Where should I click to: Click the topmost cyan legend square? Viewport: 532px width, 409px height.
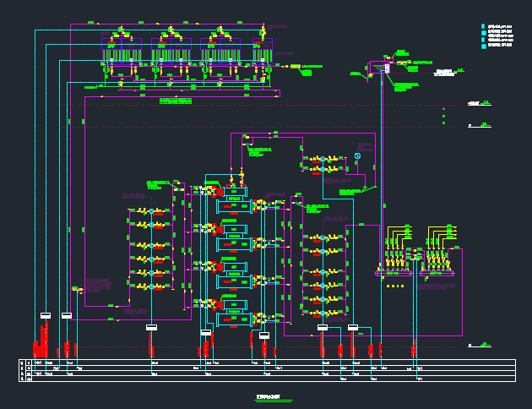pos(484,26)
